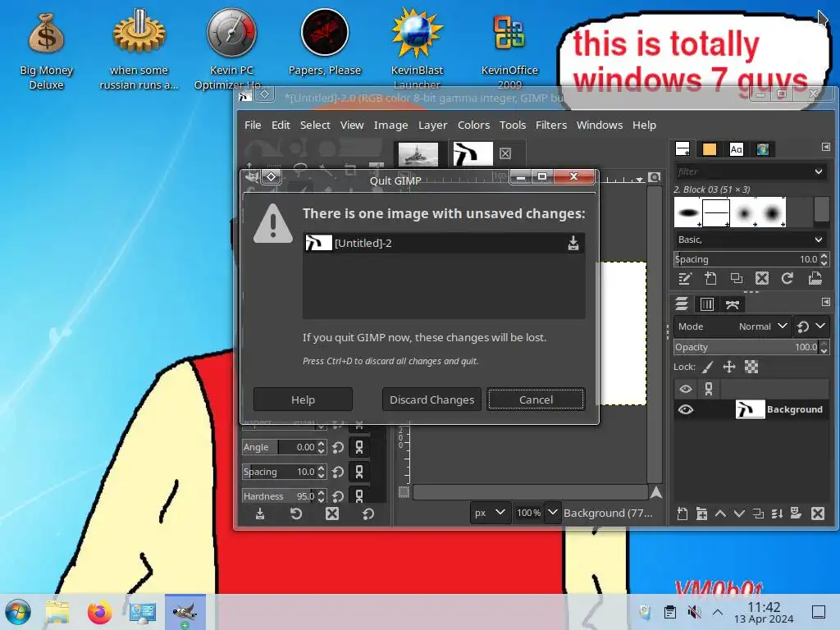Image resolution: width=840 pixels, height=630 pixels.
Task: Create a new brush icon
Action: coord(710,279)
